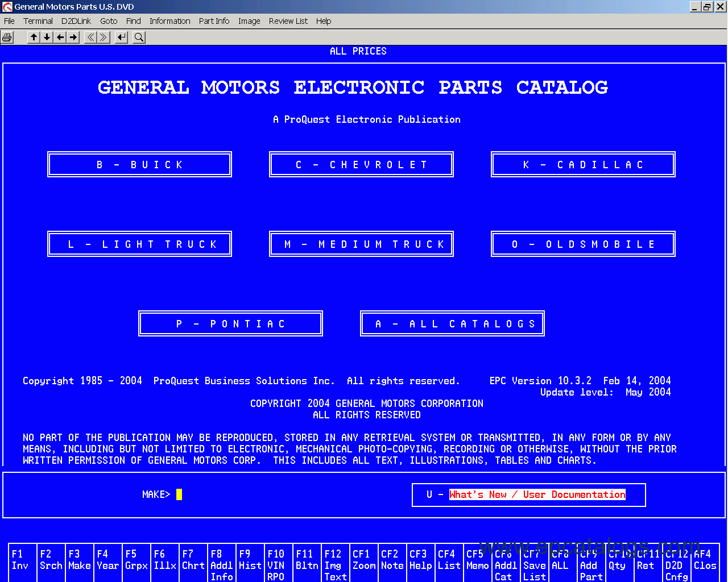Select the B - Buick catalog
The width and height of the screenshot is (728, 582).
pos(139,164)
